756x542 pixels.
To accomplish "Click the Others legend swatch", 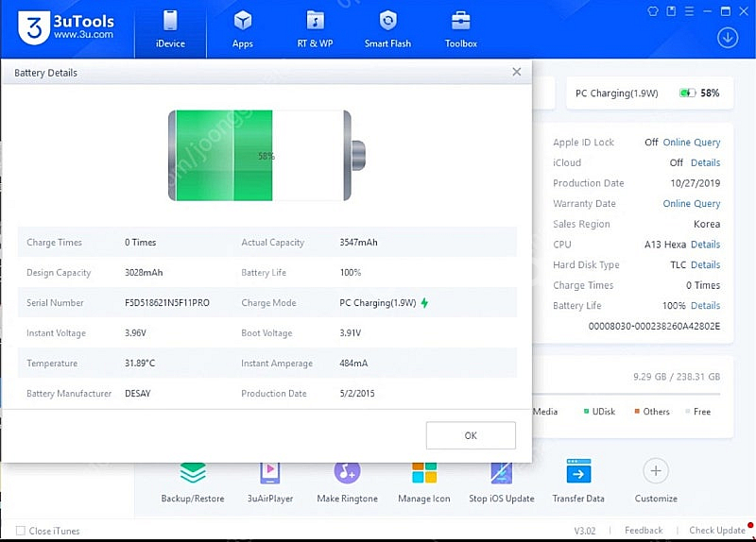I will (x=637, y=412).
